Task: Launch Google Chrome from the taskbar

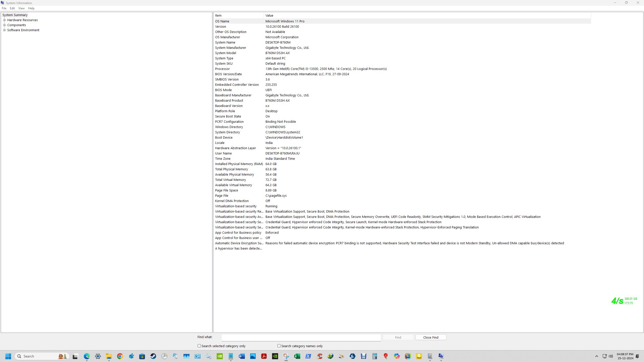Action: (120, 356)
